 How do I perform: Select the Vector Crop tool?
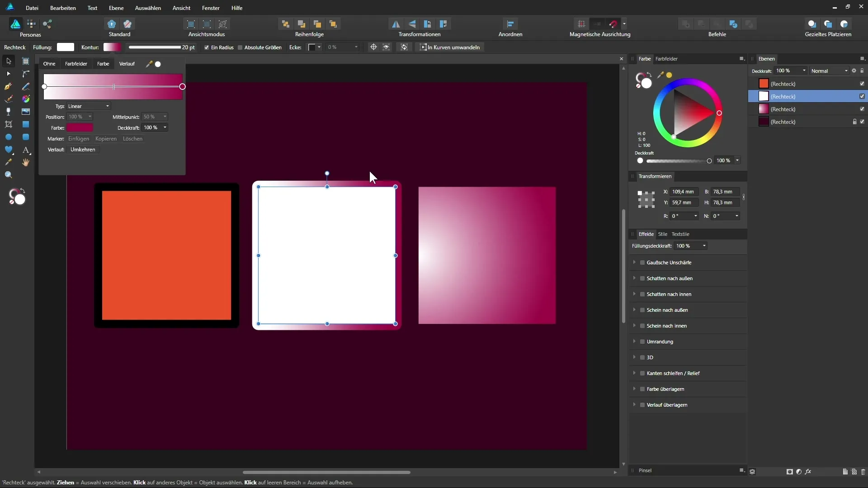9,124
